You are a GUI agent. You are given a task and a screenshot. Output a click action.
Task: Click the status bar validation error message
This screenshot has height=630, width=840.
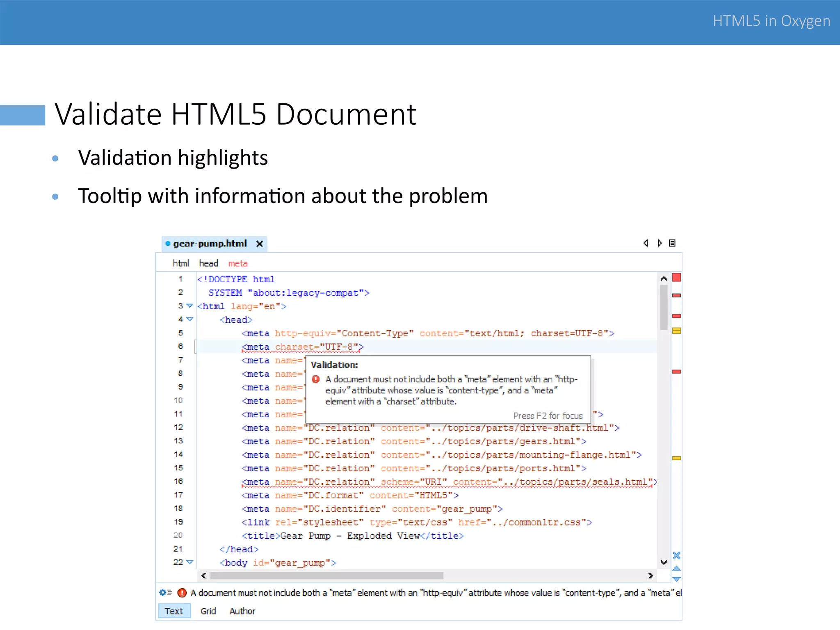(436, 593)
